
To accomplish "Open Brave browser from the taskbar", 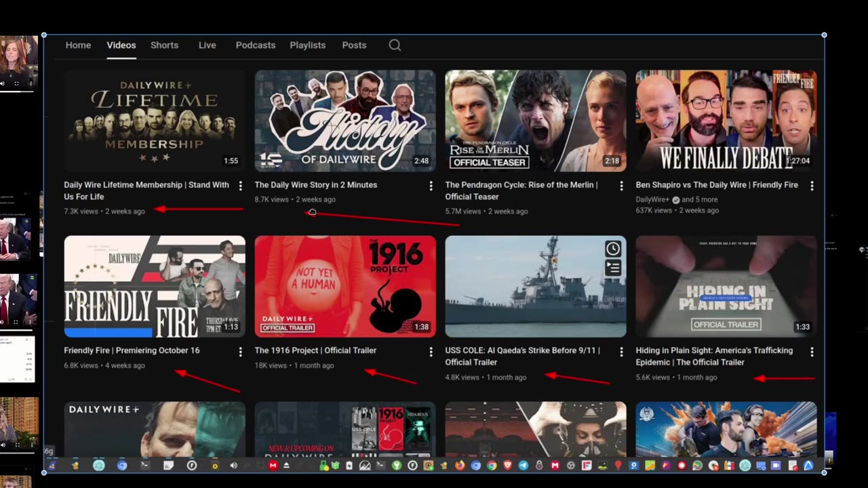I will (x=507, y=466).
